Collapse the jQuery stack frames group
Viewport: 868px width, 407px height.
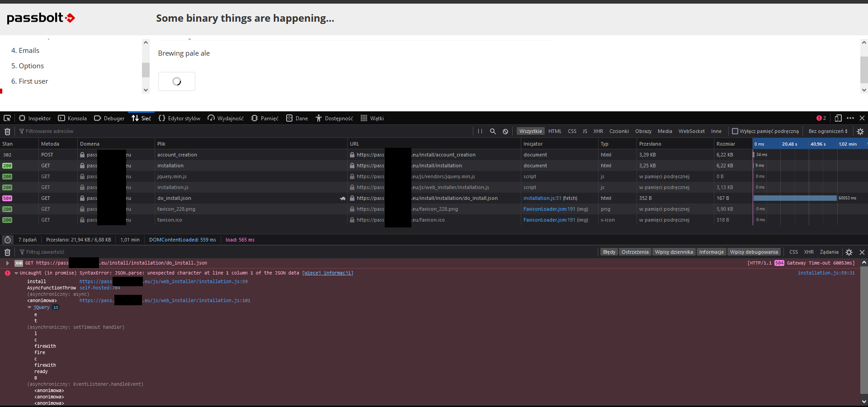pos(29,308)
